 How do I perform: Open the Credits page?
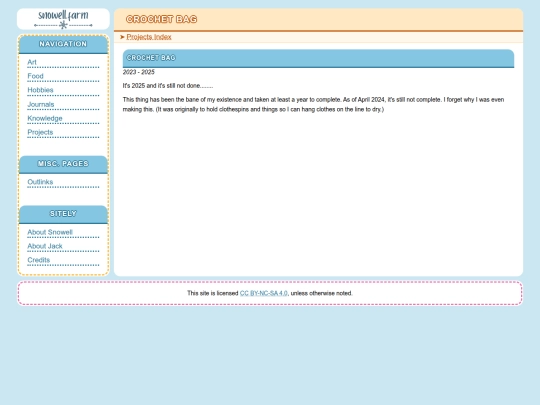[x=39, y=260]
